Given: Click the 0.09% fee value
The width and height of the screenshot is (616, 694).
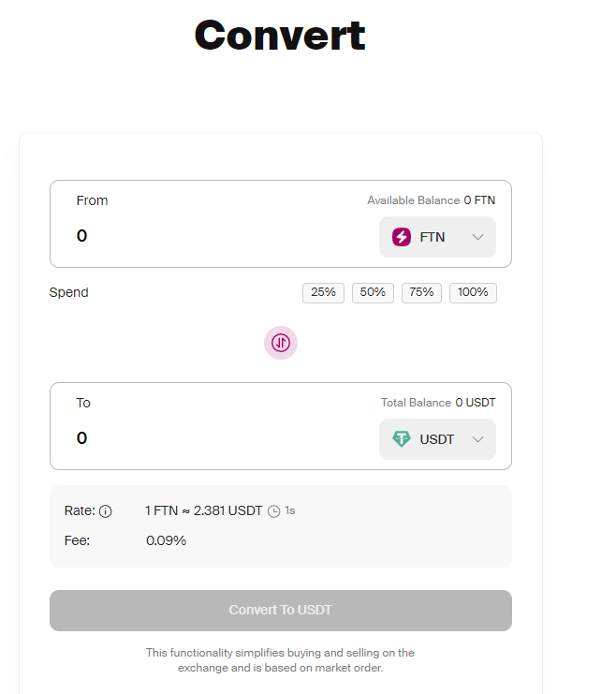Looking at the screenshot, I should [166, 540].
